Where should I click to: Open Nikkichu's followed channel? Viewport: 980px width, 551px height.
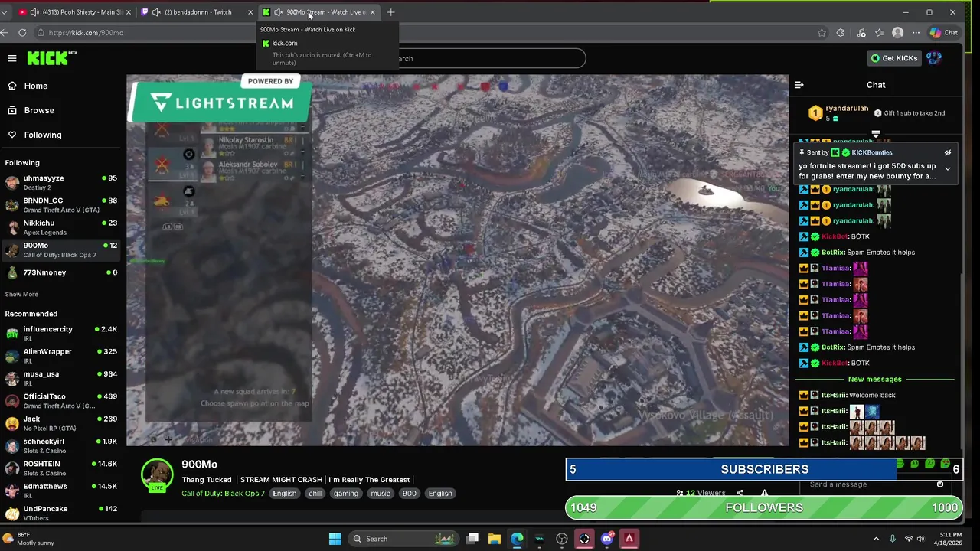(61, 227)
